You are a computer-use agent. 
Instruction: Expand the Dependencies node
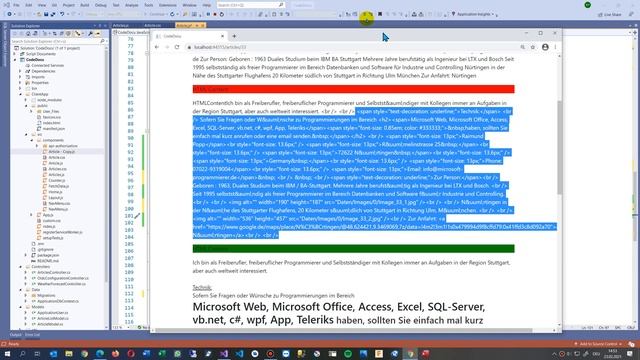pyautogui.click(x=20, y=71)
